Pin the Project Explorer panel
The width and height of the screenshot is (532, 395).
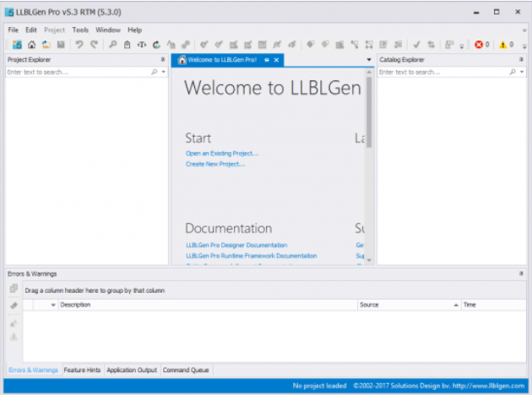point(163,59)
